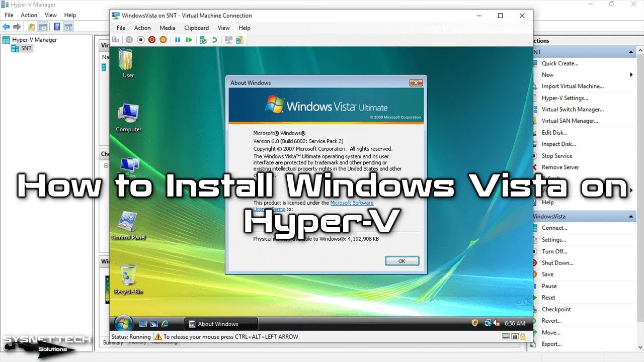Click the Ctrl+Alt+Del toolbar icon in VM Connection
644x362 pixels.
(116, 40)
